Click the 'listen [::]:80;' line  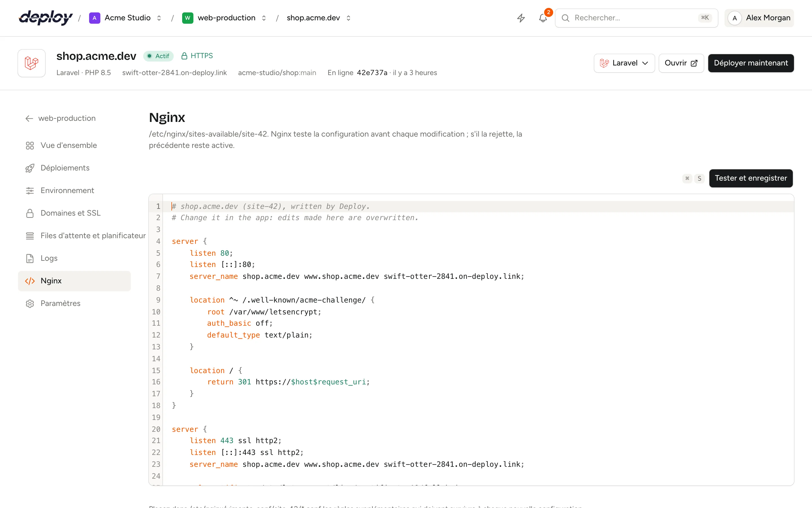point(222,264)
